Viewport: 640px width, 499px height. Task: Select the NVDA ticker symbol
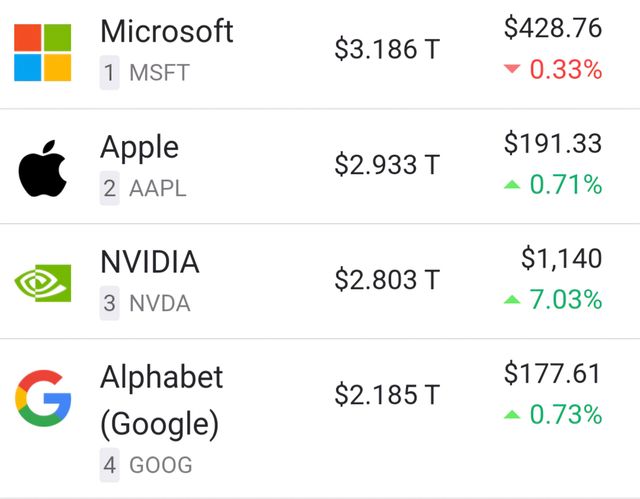(160, 303)
